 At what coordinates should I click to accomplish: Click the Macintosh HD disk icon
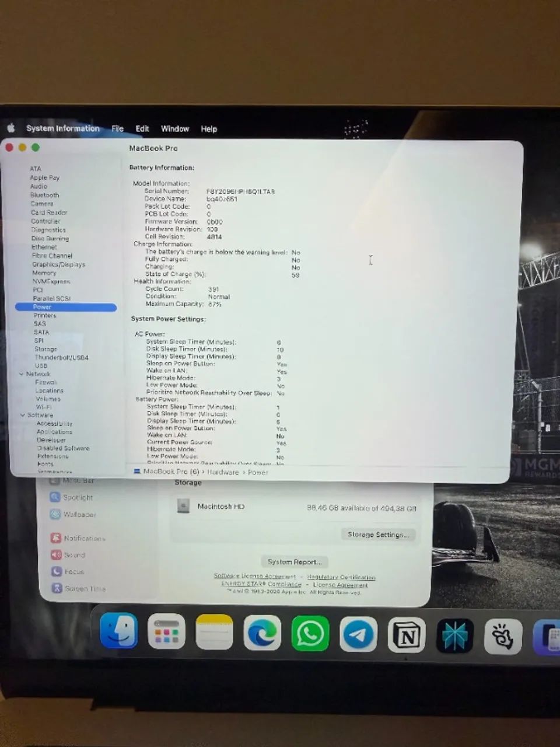click(x=183, y=506)
